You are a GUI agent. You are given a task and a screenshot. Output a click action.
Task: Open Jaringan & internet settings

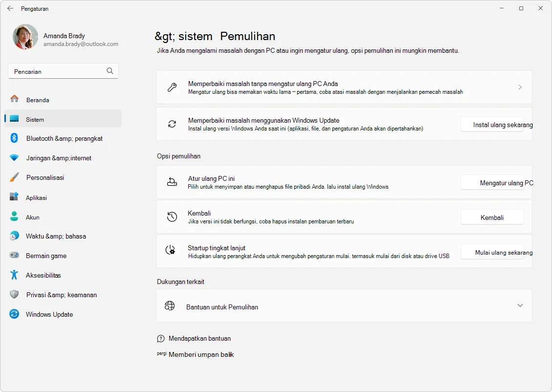59,158
